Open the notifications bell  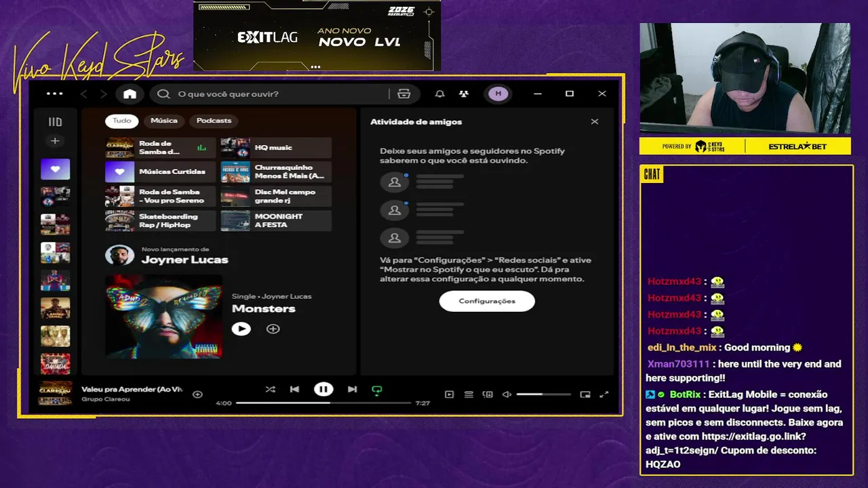pos(440,94)
